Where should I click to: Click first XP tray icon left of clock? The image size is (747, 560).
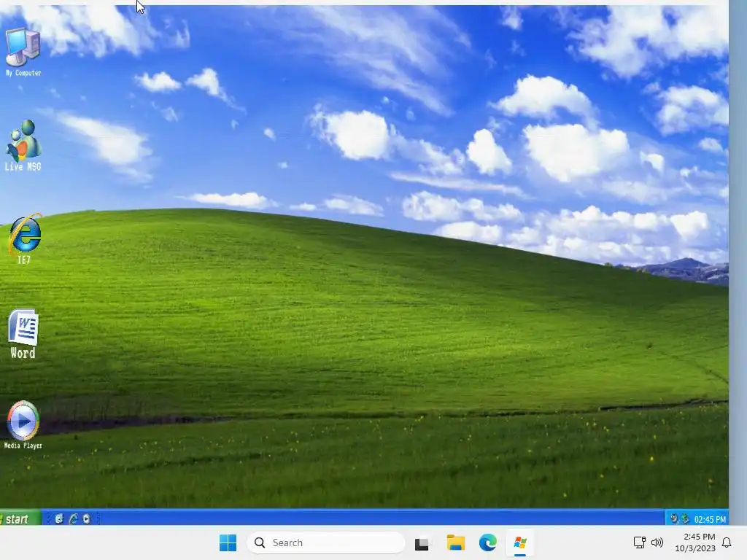coord(674,518)
